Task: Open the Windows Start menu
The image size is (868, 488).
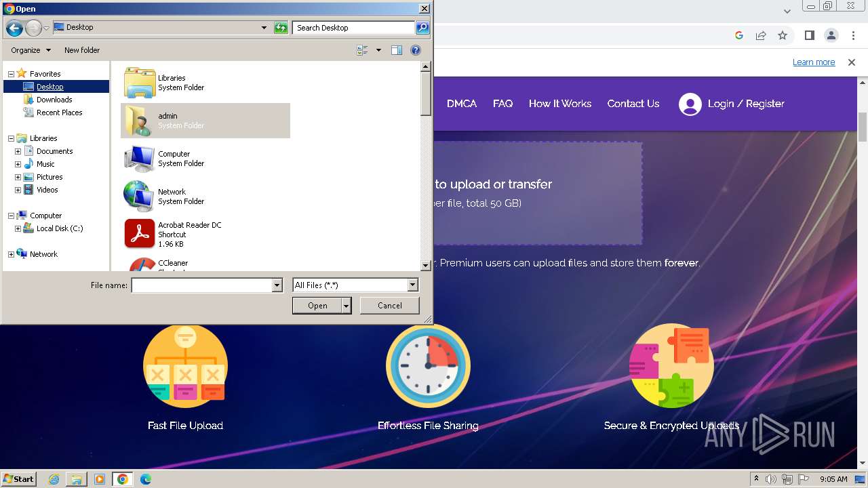Action: coord(18,479)
